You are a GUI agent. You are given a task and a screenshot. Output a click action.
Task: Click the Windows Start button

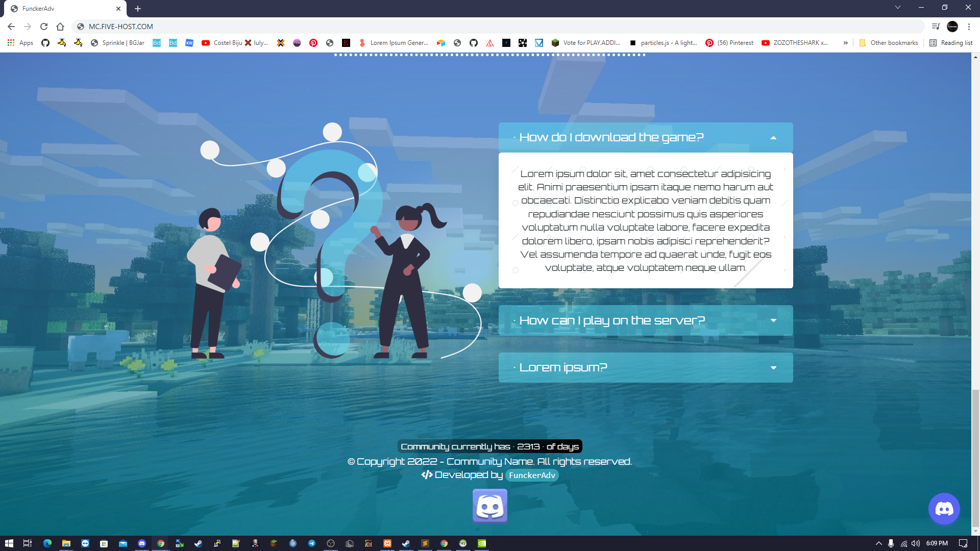(10, 543)
